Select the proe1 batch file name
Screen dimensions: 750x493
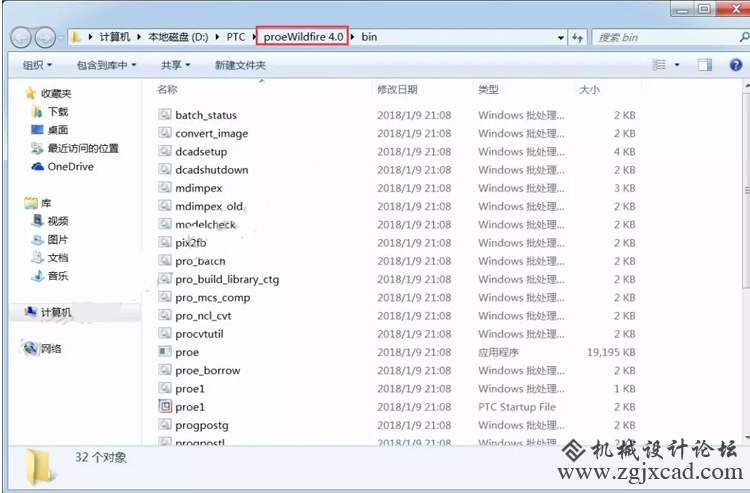pos(190,389)
